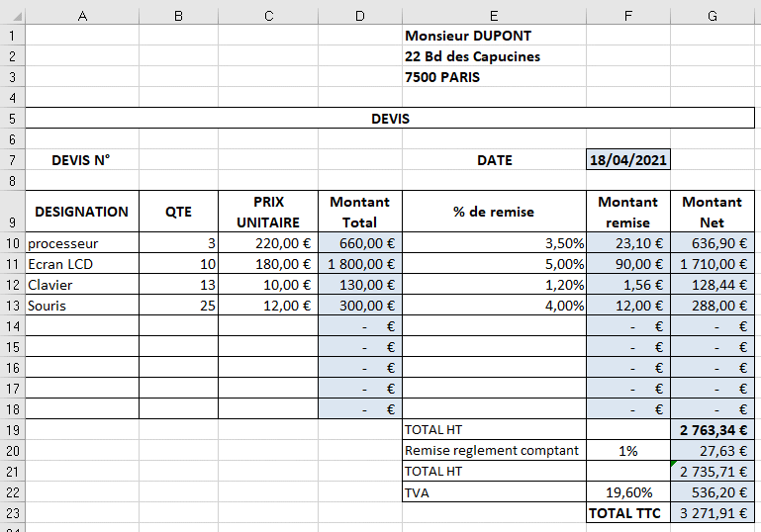Click Souris total amount 300,00 €
The image size is (761, 532).
click(359, 306)
